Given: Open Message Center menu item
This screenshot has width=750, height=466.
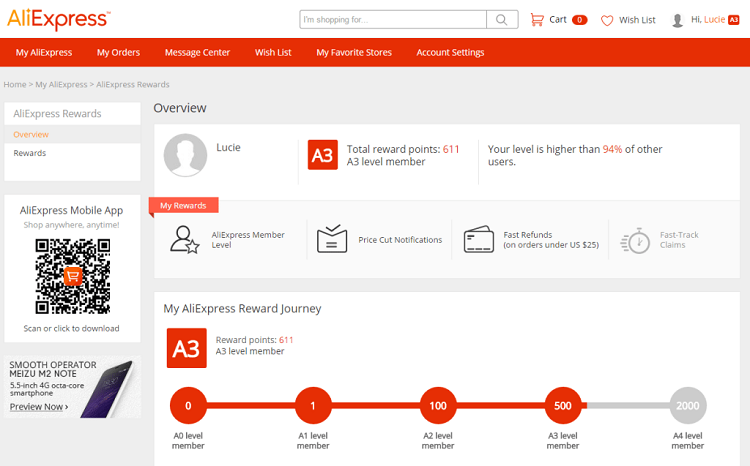Looking at the screenshot, I should [x=197, y=53].
